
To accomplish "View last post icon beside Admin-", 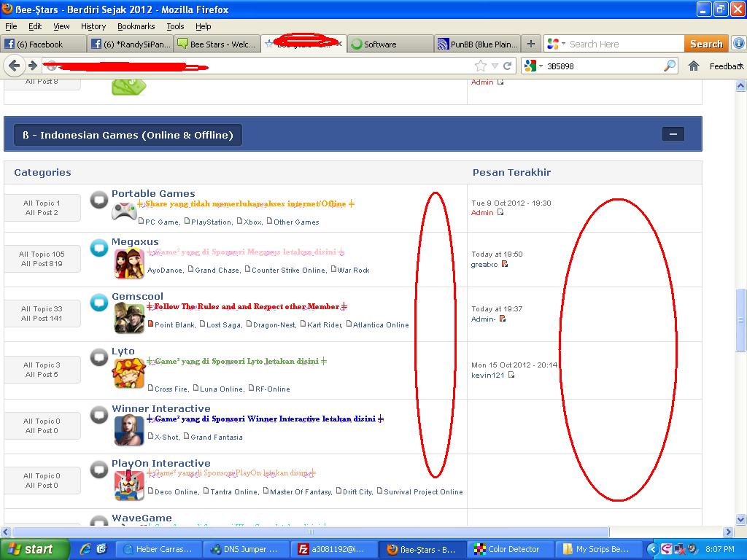I will [502, 319].
